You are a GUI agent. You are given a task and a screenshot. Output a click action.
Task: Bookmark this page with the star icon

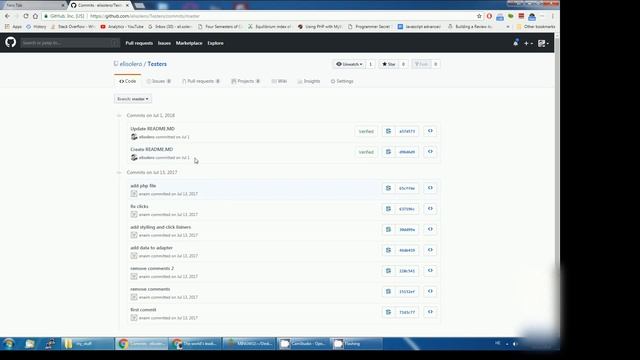[x=479, y=16]
